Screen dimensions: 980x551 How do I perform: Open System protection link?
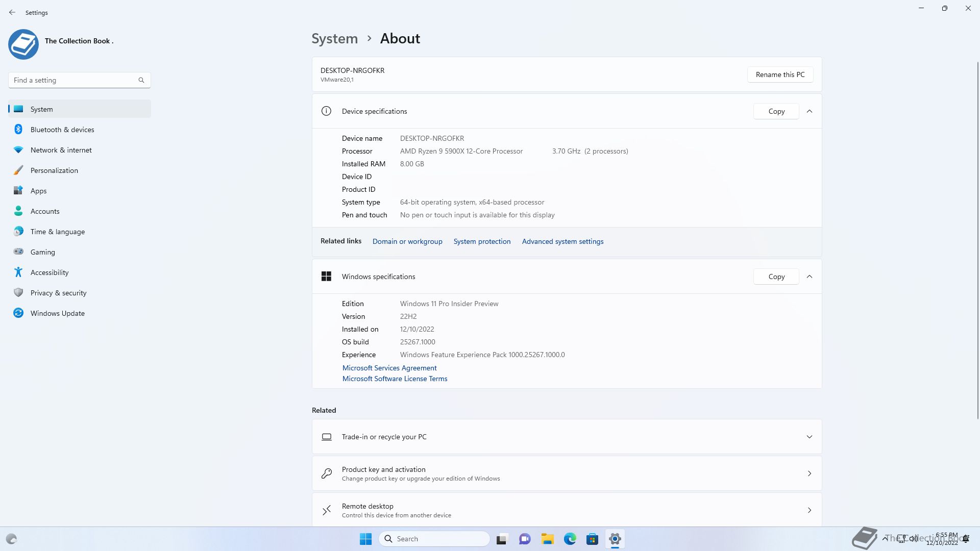pyautogui.click(x=482, y=241)
